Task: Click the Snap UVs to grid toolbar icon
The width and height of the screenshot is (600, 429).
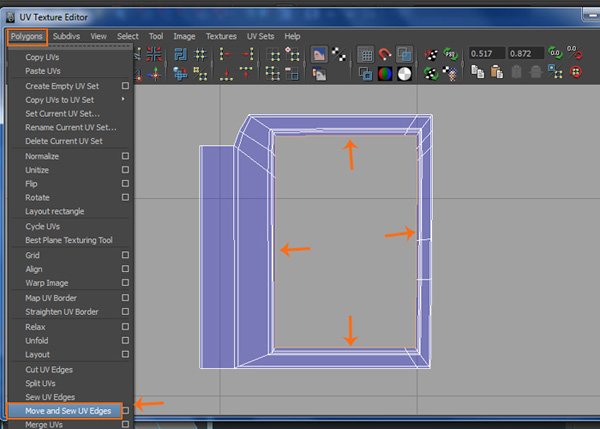Action: (x=200, y=54)
